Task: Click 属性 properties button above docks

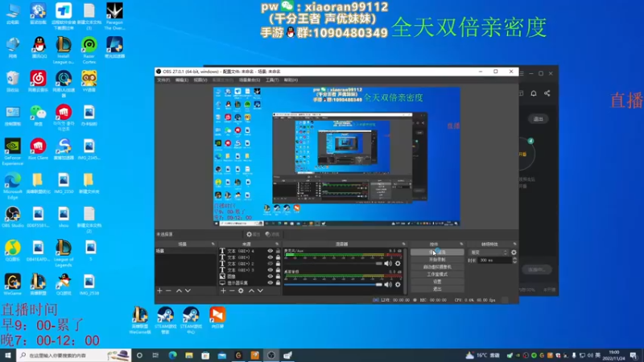Action: pos(253,234)
